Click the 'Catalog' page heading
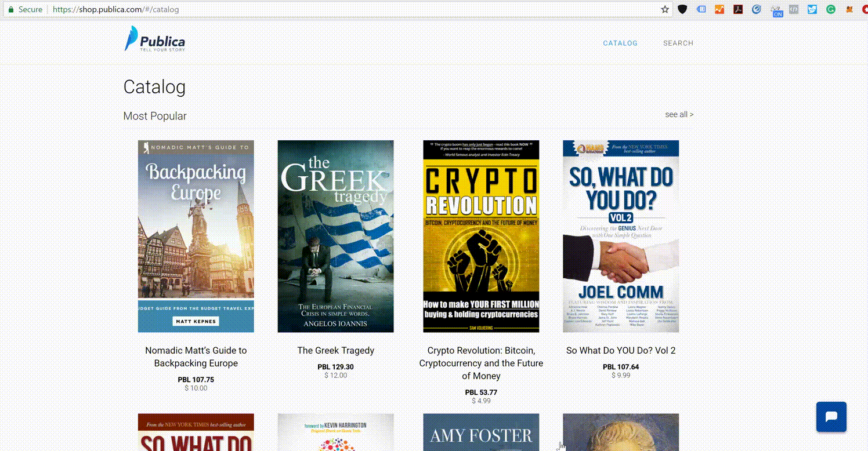868x451 pixels. pos(154,87)
